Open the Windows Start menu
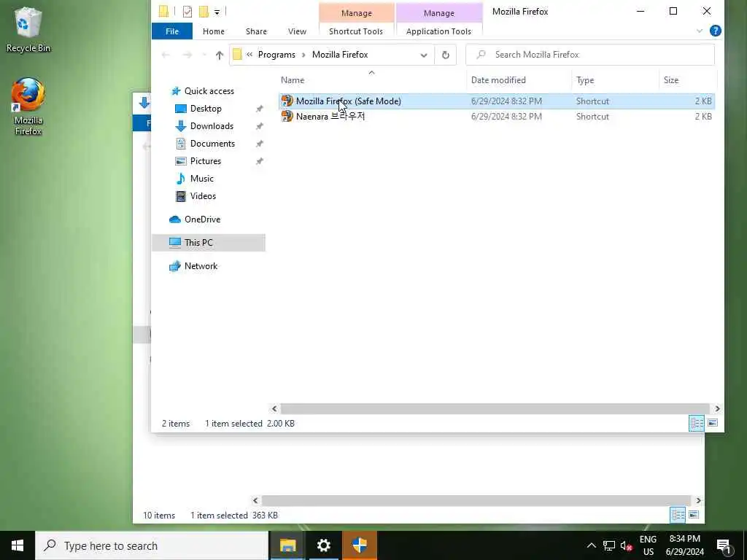 [x=18, y=545]
